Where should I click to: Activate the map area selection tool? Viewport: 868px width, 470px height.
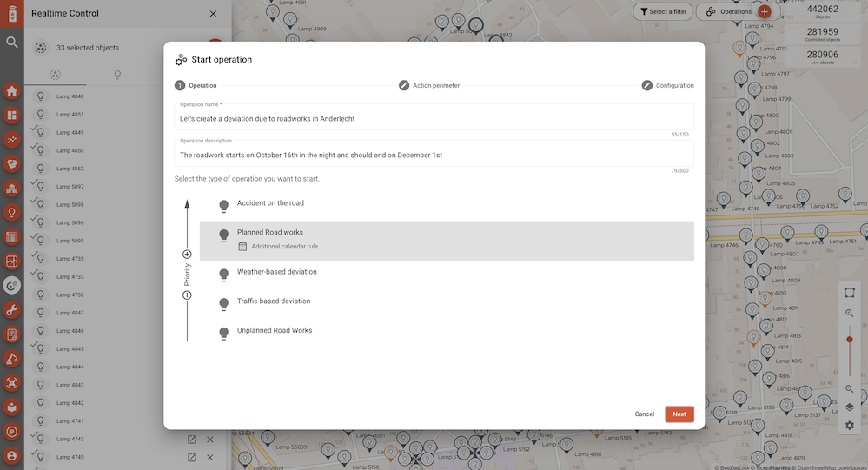(849, 293)
